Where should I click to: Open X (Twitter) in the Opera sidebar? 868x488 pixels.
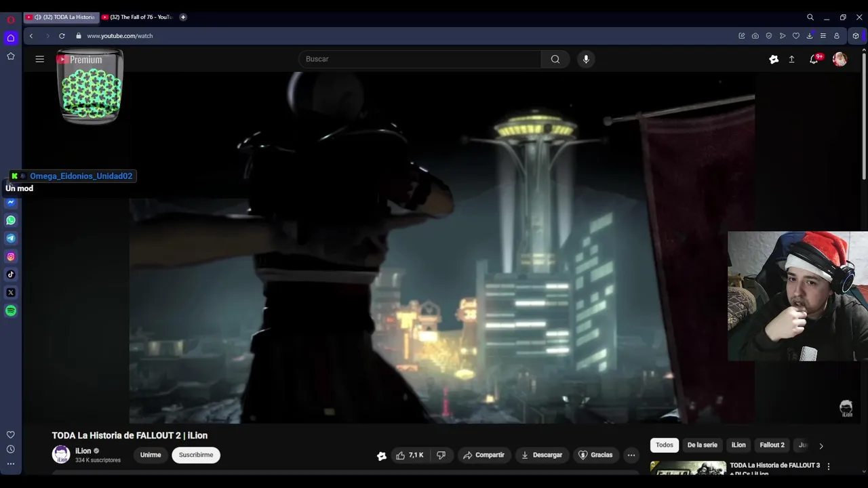pyautogui.click(x=11, y=293)
